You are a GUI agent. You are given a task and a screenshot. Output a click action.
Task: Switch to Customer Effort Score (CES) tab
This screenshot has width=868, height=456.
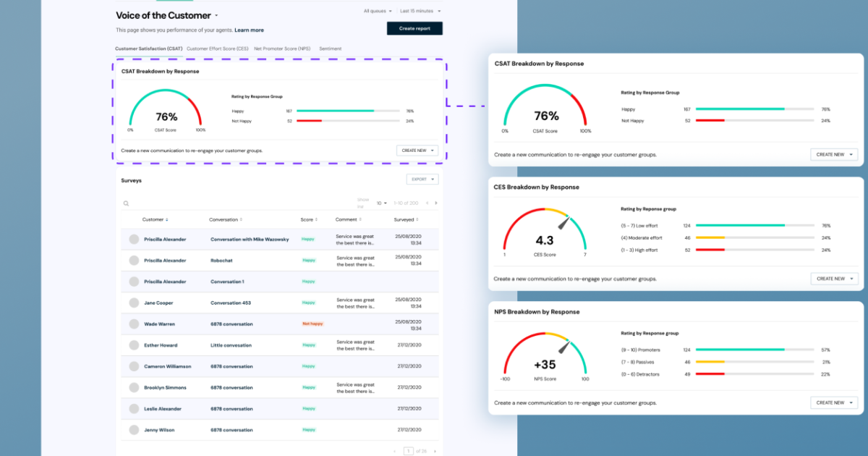point(218,48)
